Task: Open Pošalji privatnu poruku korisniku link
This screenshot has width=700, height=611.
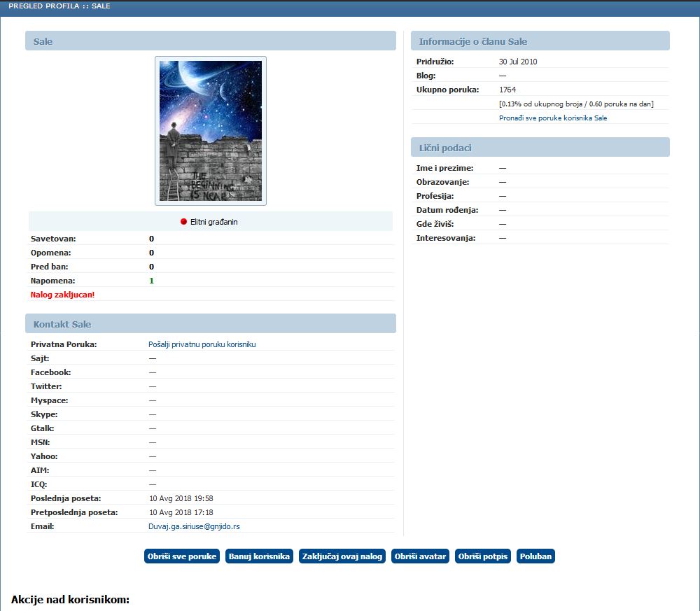Action: 202,344
